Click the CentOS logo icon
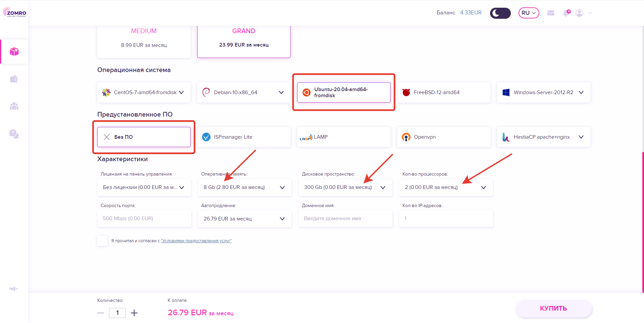Image resolution: width=644 pixels, height=323 pixels. click(106, 92)
